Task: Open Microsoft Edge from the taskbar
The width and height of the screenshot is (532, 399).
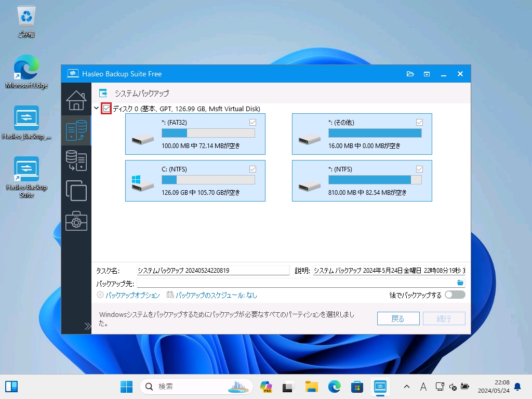Action: [334, 387]
